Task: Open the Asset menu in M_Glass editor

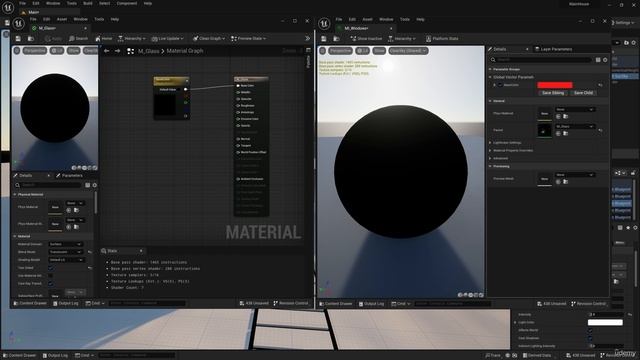Action: [62, 19]
